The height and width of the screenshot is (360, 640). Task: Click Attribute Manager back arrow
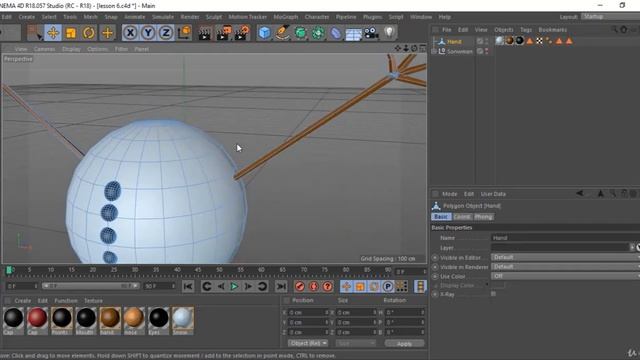[x=580, y=193]
